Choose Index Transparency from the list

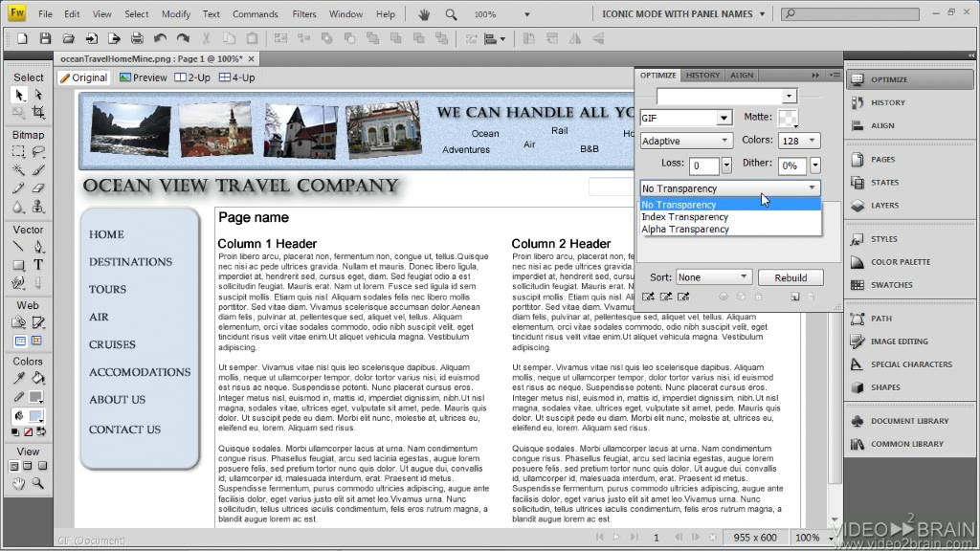pos(684,217)
